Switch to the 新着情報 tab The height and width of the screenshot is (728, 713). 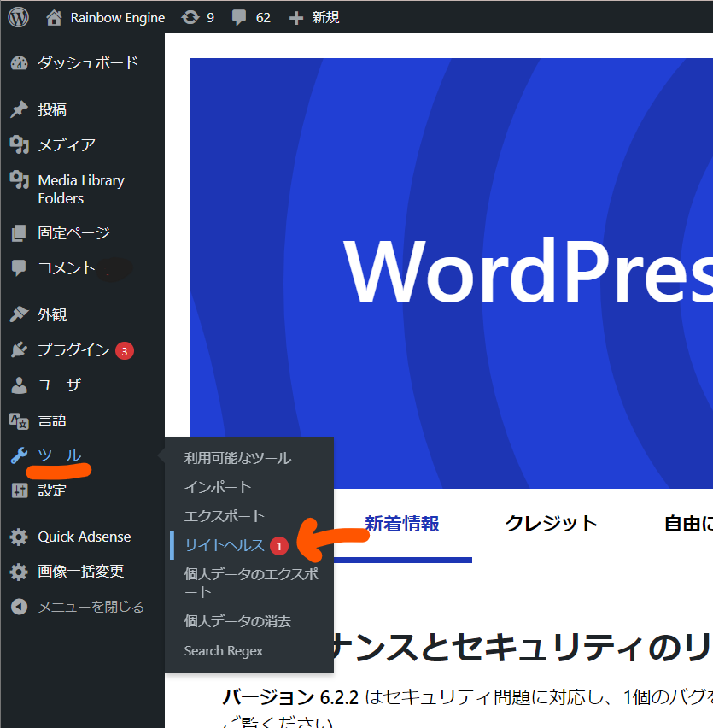(x=401, y=524)
